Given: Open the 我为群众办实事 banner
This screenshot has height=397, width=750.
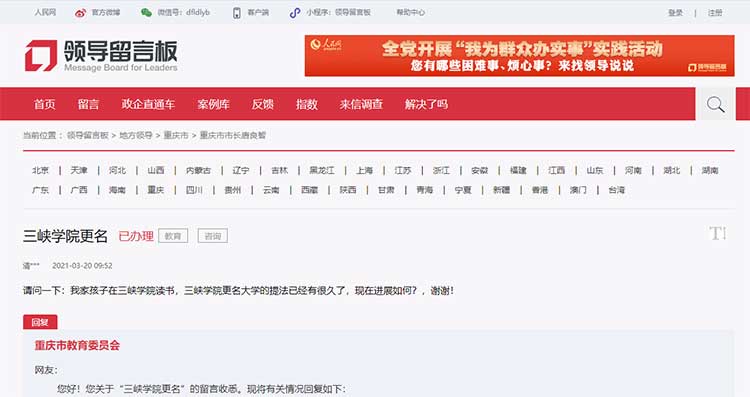Looking at the screenshot, I should click(x=519, y=55).
